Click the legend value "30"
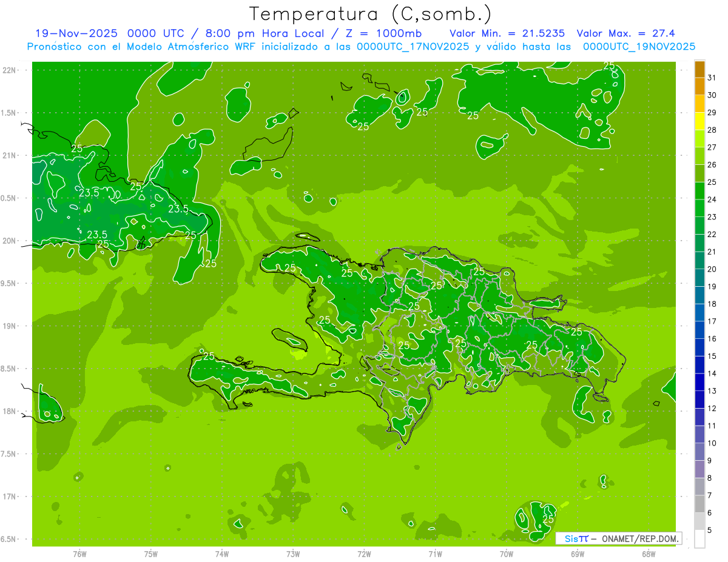728x562 pixels. pos(712,95)
